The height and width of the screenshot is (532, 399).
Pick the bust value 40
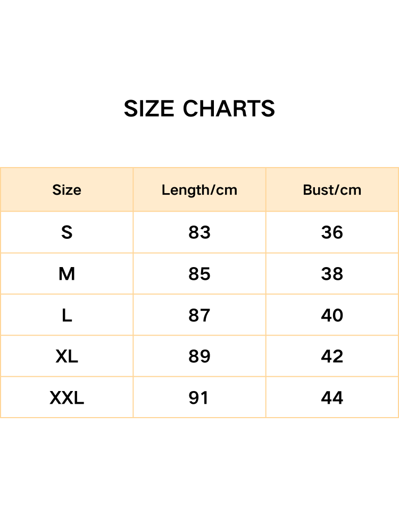332,315
